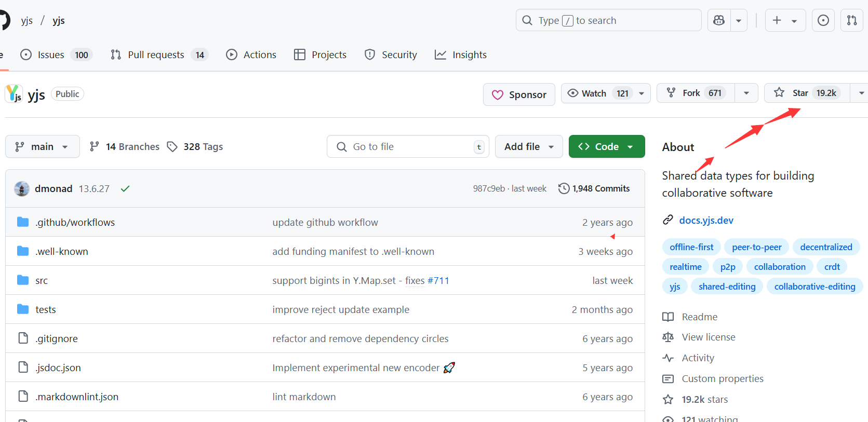Open the green Code dropdown button
Image resolution: width=868 pixels, height=422 pixels.
607,146
